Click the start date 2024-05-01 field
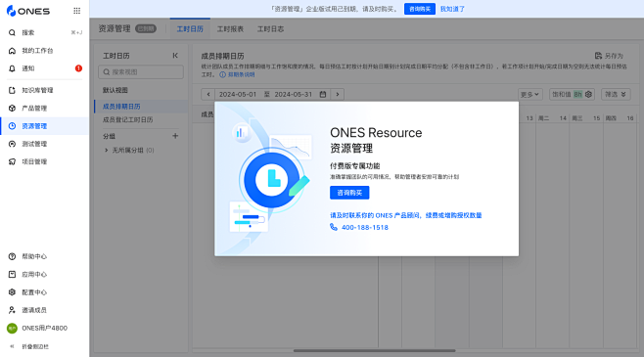Image resolution: width=644 pixels, height=357 pixels. coord(238,94)
